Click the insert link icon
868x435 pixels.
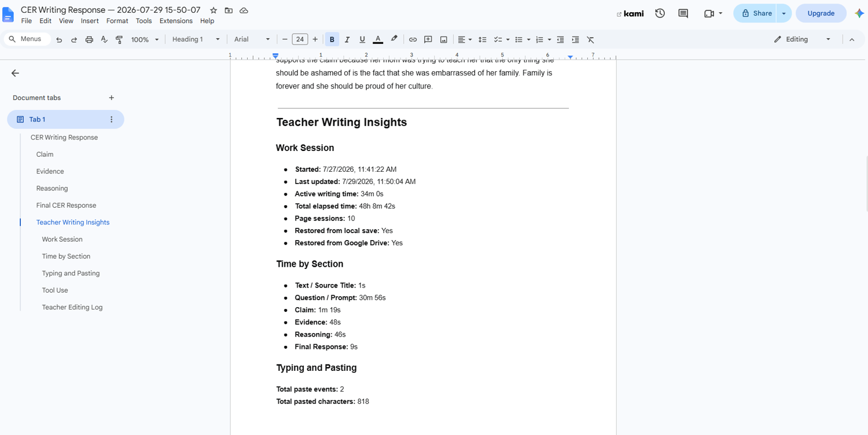413,39
